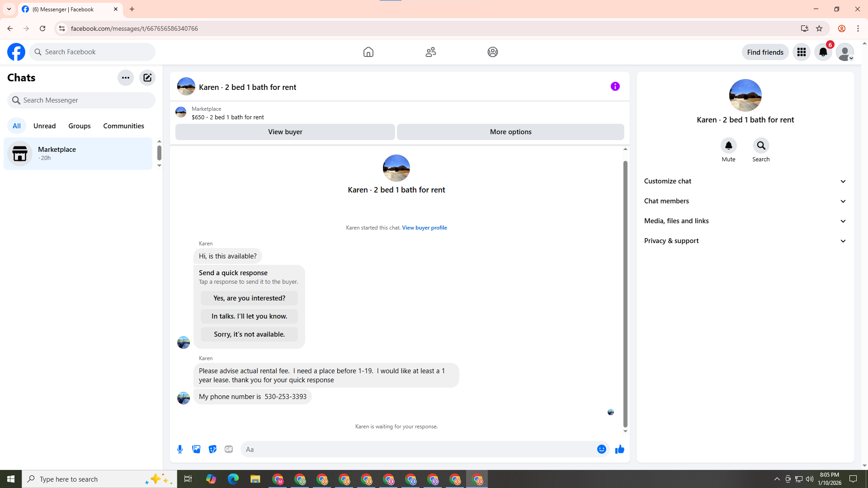Switch to the Unread chats tab
Image resolution: width=868 pixels, height=488 pixels.
[44, 126]
